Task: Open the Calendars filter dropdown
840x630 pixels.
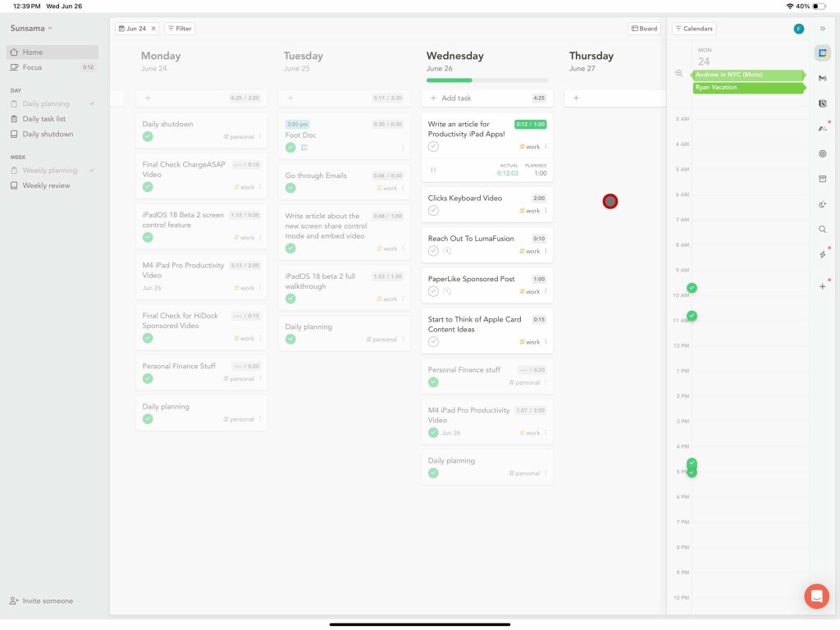Action: click(x=694, y=29)
